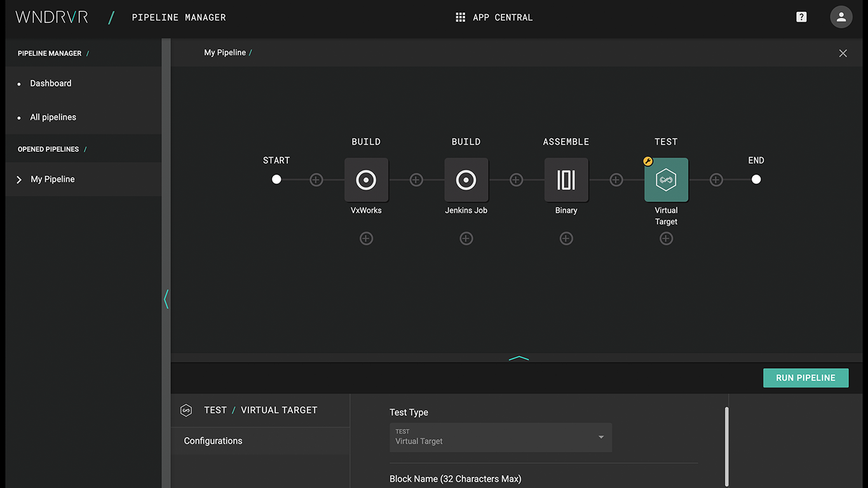Click the Block Name (32 Characters Max) label
This screenshot has width=868, height=488.
456,479
